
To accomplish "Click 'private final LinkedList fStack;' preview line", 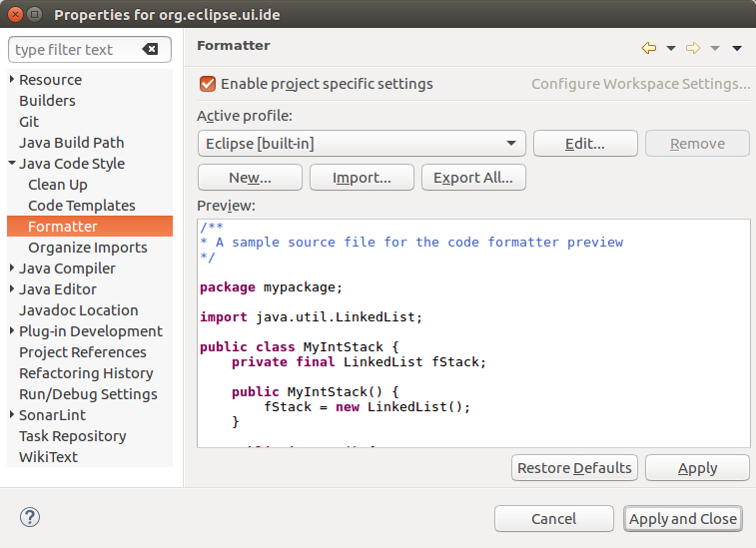I will click(x=359, y=362).
